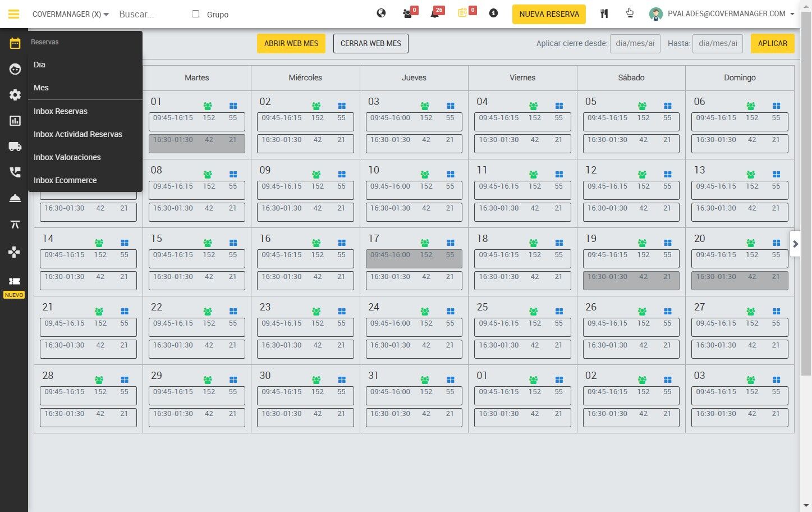Toggle the Grupo checkbox

pyautogui.click(x=195, y=14)
